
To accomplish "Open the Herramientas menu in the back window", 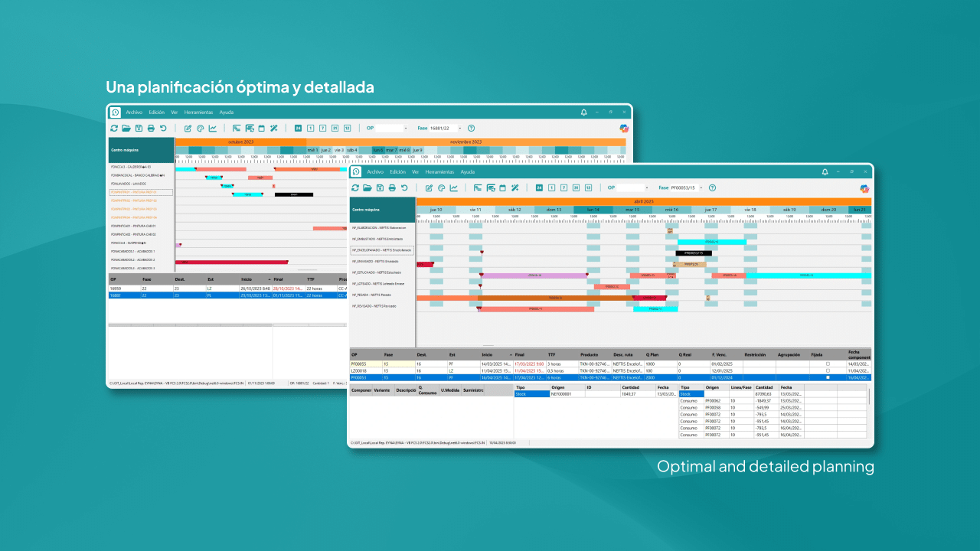I will (198, 112).
